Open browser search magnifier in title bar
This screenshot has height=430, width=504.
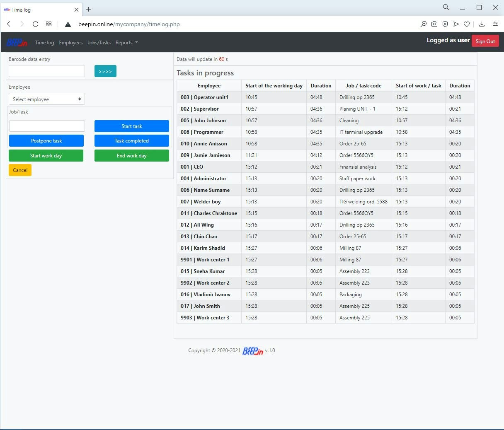pyautogui.click(x=446, y=7)
